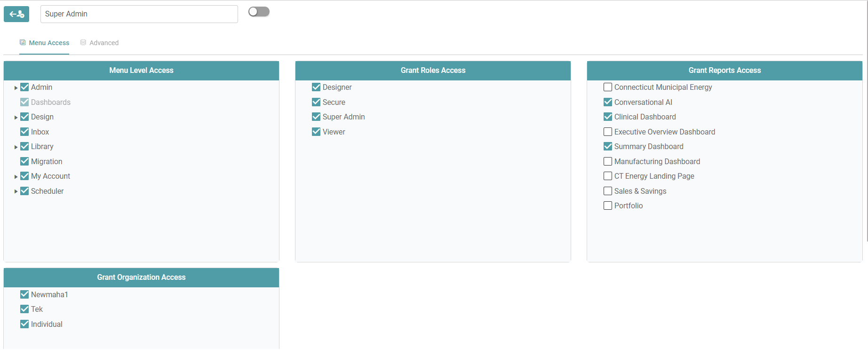Expand the Library tree arrow
The height and width of the screenshot is (356, 868).
tap(16, 147)
